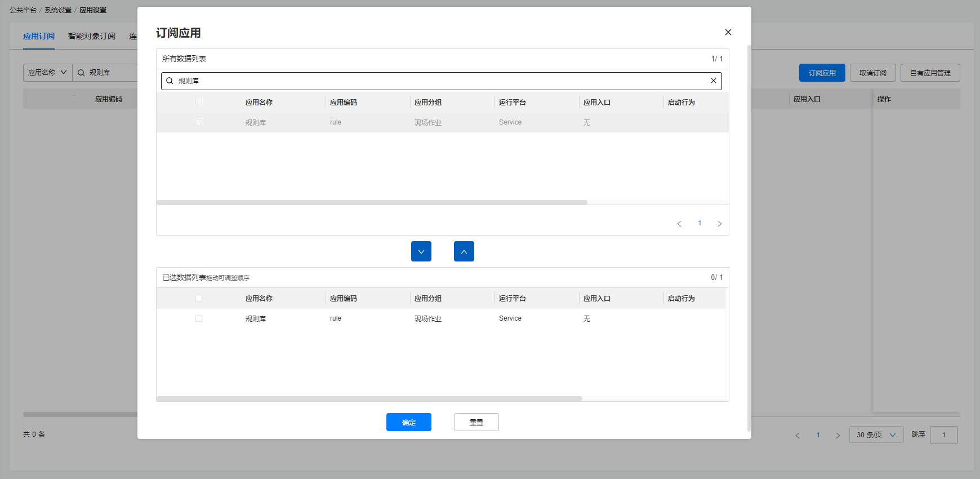The height and width of the screenshot is (479, 980).
Task: Select page 1 in the background table pagination
Action: click(818, 435)
